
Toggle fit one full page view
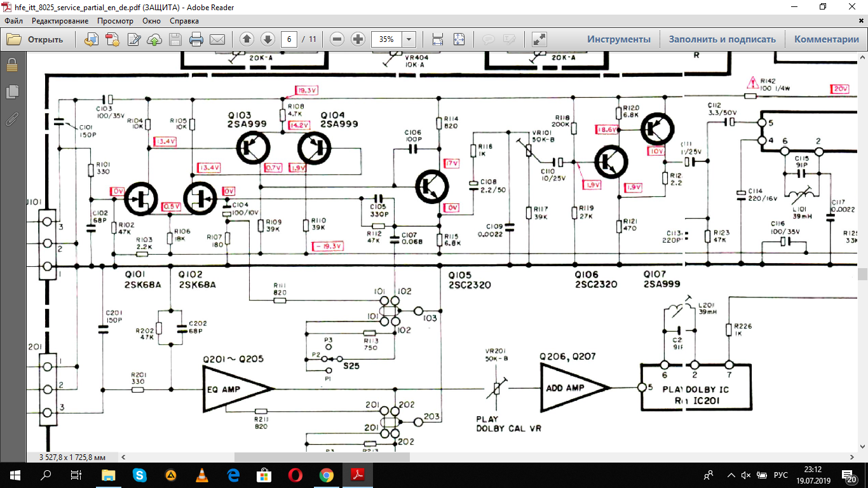(x=459, y=39)
